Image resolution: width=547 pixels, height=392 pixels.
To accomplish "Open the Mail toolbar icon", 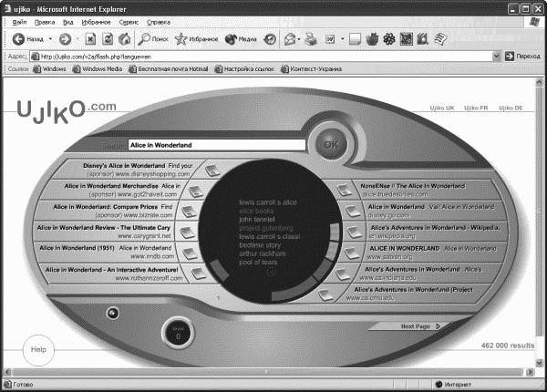I will coord(290,39).
